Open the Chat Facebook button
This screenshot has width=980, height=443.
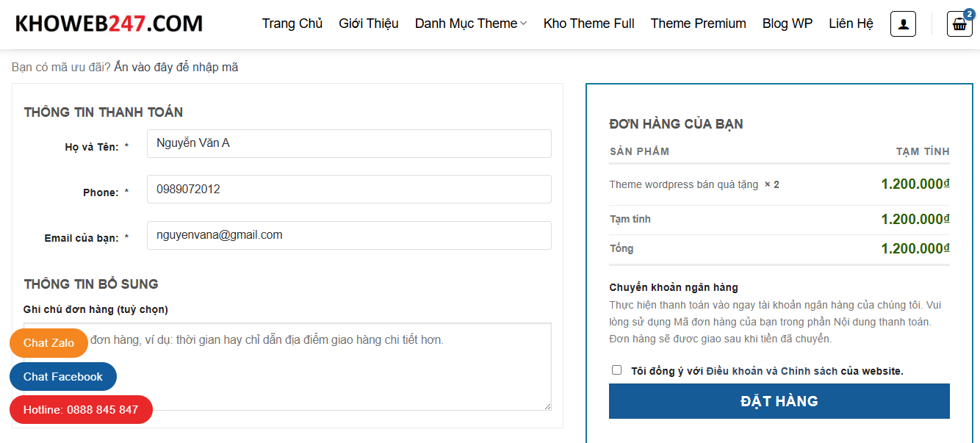(x=63, y=376)
